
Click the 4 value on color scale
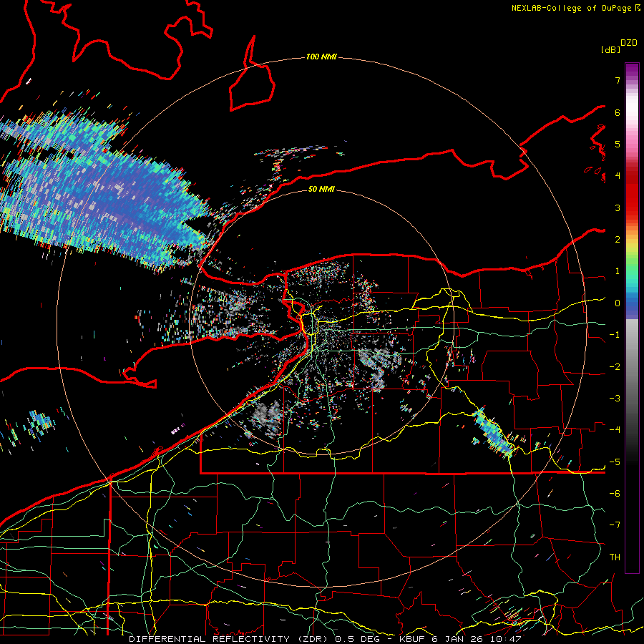[x=618, y=176]
